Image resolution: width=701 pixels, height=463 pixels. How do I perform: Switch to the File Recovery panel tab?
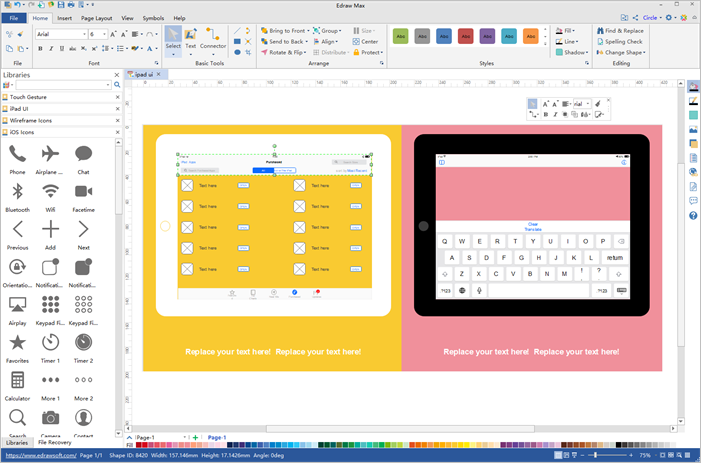(55, 442)
